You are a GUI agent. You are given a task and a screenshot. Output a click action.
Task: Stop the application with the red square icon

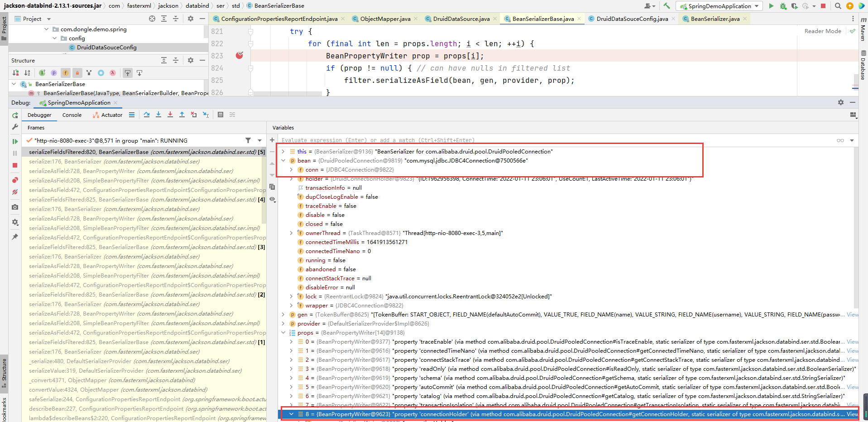(x=823, y=6)
